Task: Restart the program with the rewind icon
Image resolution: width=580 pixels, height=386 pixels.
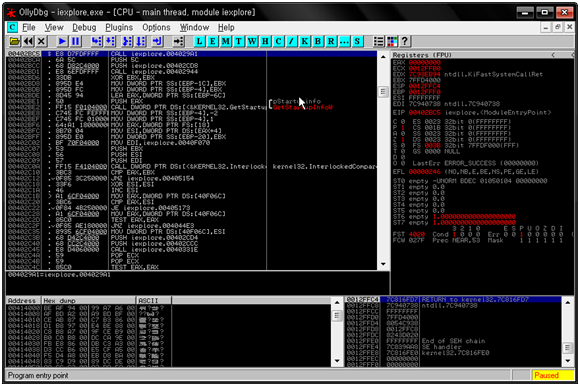Action: point(28,41)
